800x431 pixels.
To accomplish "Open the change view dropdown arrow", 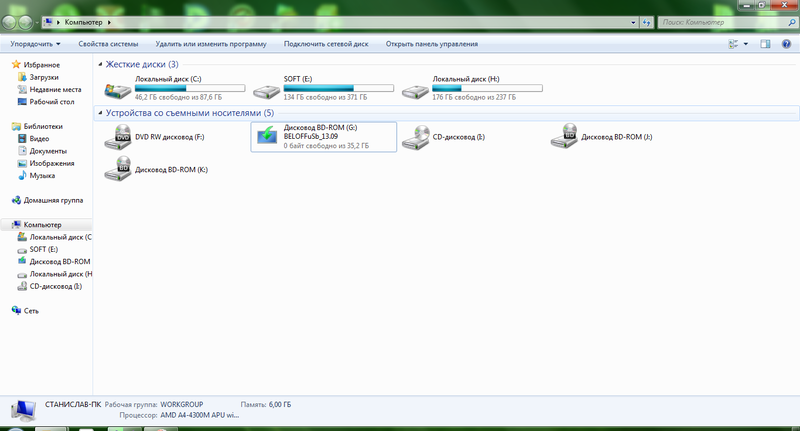I will [x=745, y=44].
